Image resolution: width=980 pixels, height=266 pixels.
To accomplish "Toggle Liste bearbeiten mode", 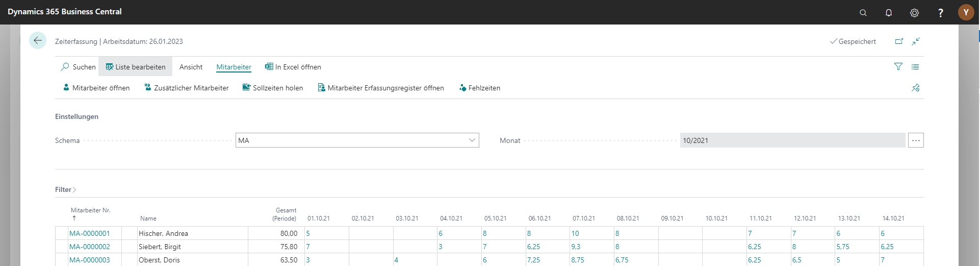I will click(x=136, y=67).
